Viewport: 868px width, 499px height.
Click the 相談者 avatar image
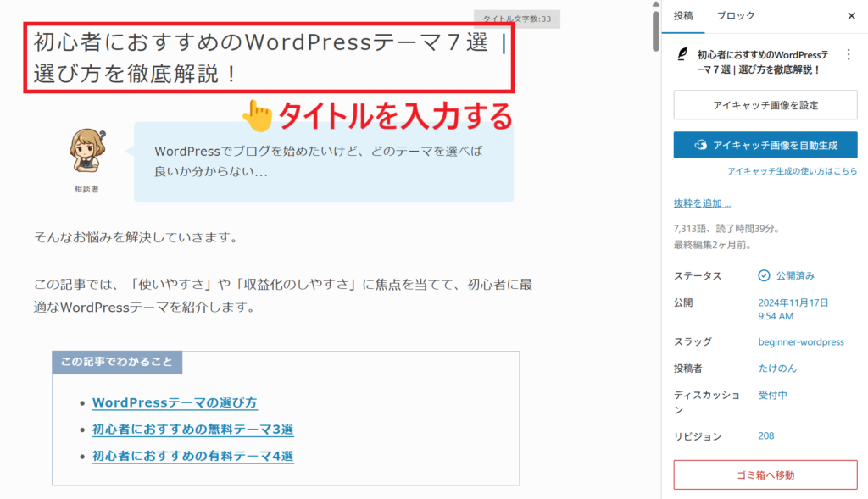point(87,151)
